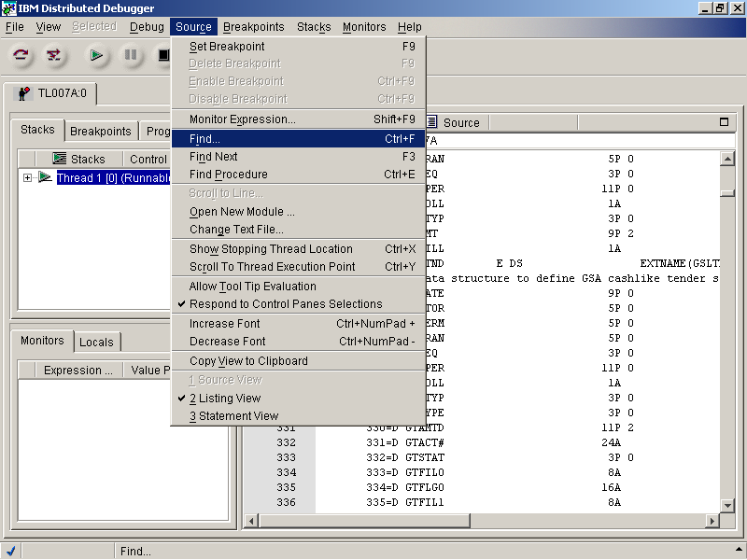Click the Step Over toolbar icon
This screenshot has height=560, width=747.
21,55
